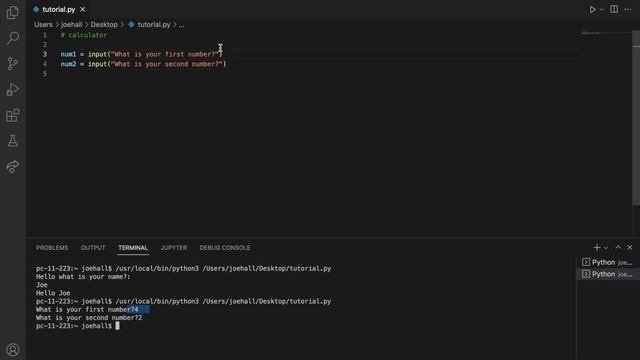Close the tutorial.py editor tab
640x360 pixels.
(x=82, y=9)
